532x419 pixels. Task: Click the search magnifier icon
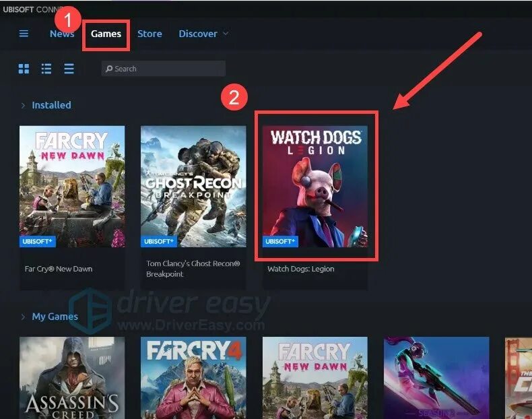(109, 69)
